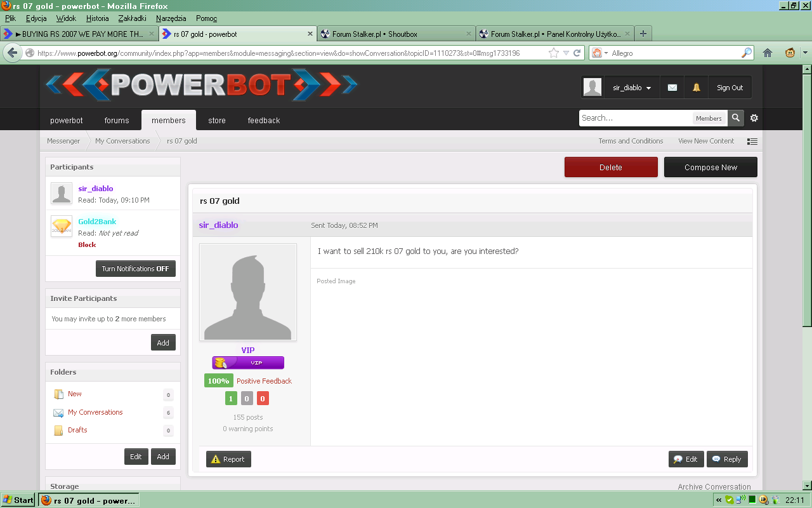Open sir_diablo user dropdown menu

632,88
